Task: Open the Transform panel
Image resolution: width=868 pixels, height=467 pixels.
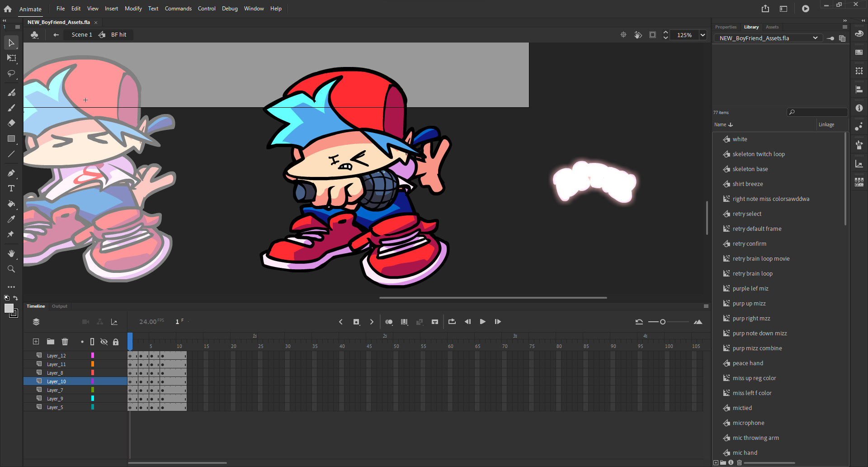Action: click(859, 71)
